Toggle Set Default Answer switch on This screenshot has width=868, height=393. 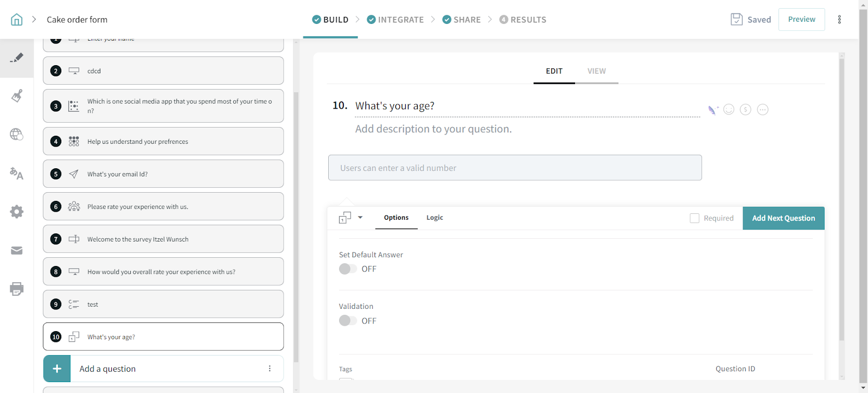coord(348,269)
